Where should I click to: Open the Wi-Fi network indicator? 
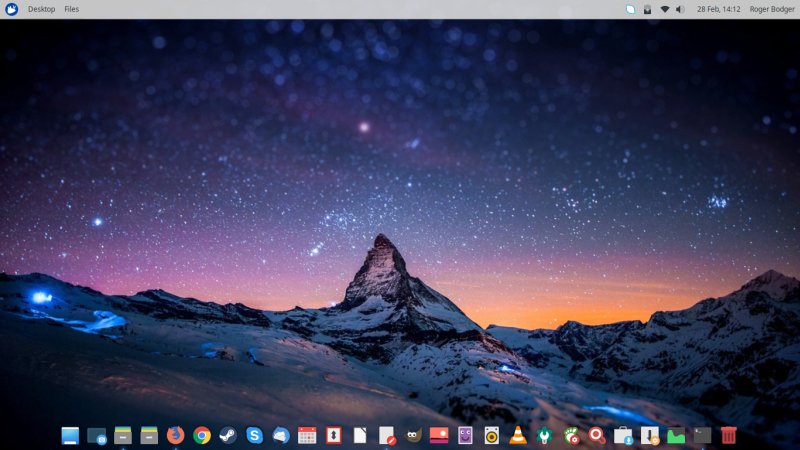click(x=664, y=9)
